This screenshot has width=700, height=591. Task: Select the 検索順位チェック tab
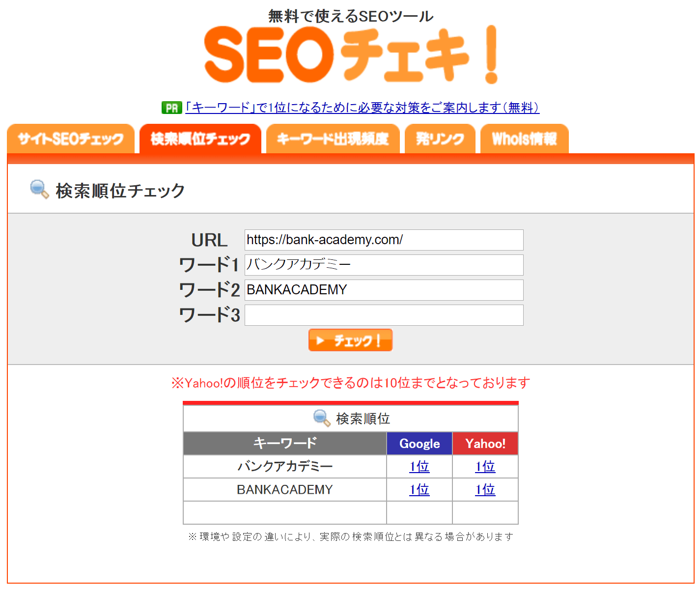pos(200,139)
